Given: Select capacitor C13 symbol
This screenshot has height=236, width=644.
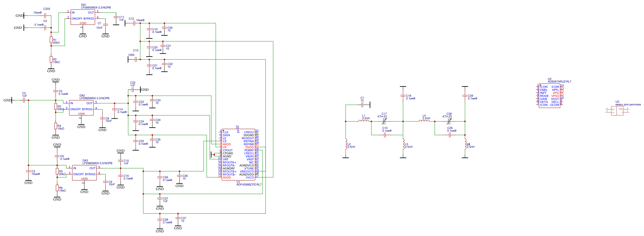Looking at the screenshot, I should coord(136,60).
